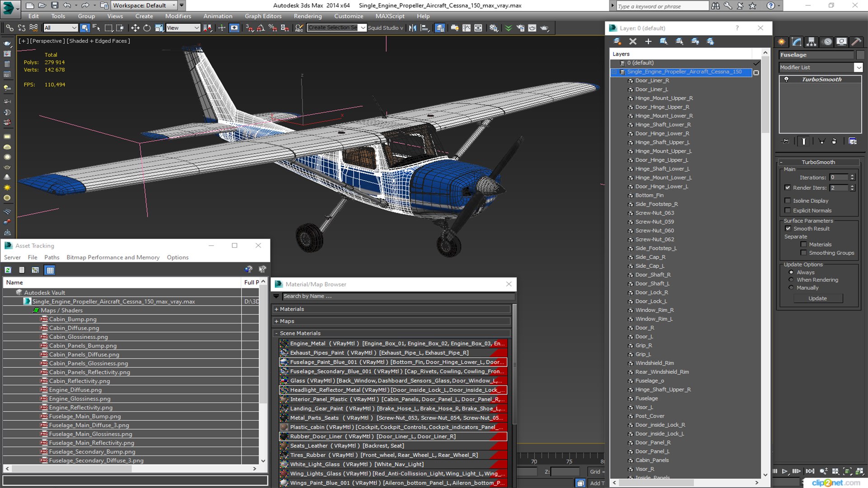The image size is (868, 488).
Task: Open the Rendering menu
Action: pyautogui.click(x=307, y=16)
